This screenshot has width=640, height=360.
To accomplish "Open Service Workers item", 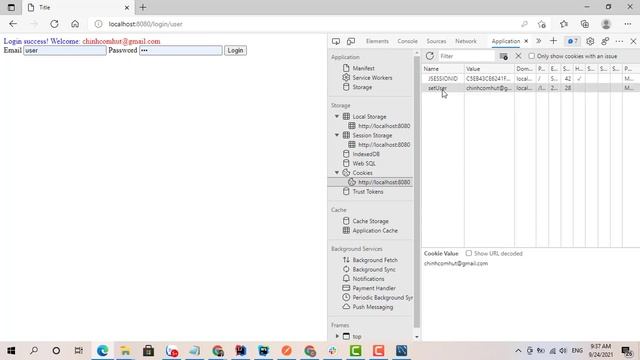I will (372, 78).
